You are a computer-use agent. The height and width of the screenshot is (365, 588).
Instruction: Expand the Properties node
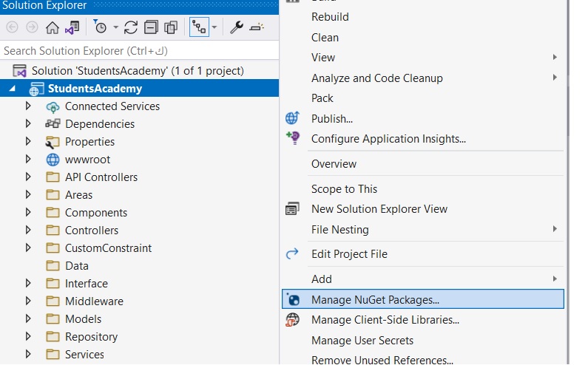click(x=28, y=141)
